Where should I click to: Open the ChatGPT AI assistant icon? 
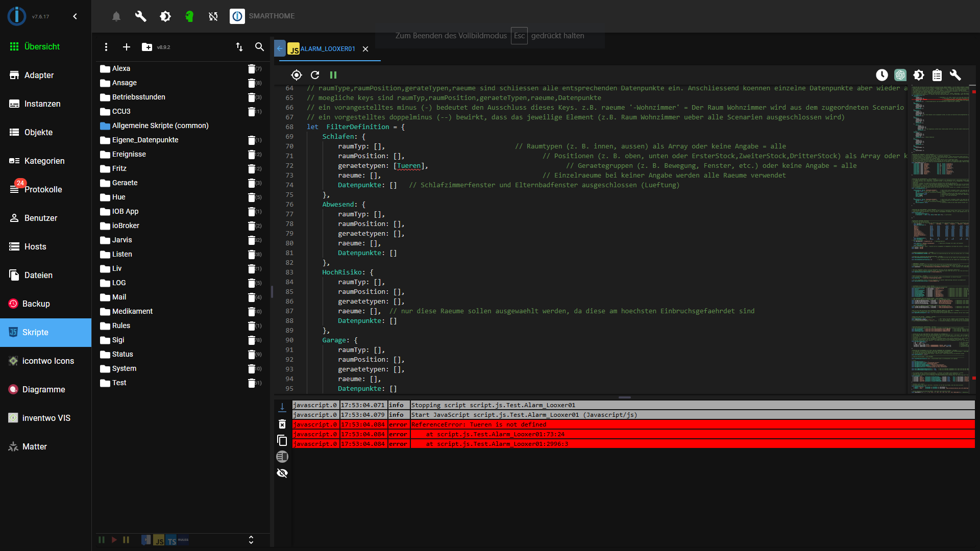point(900,75)
